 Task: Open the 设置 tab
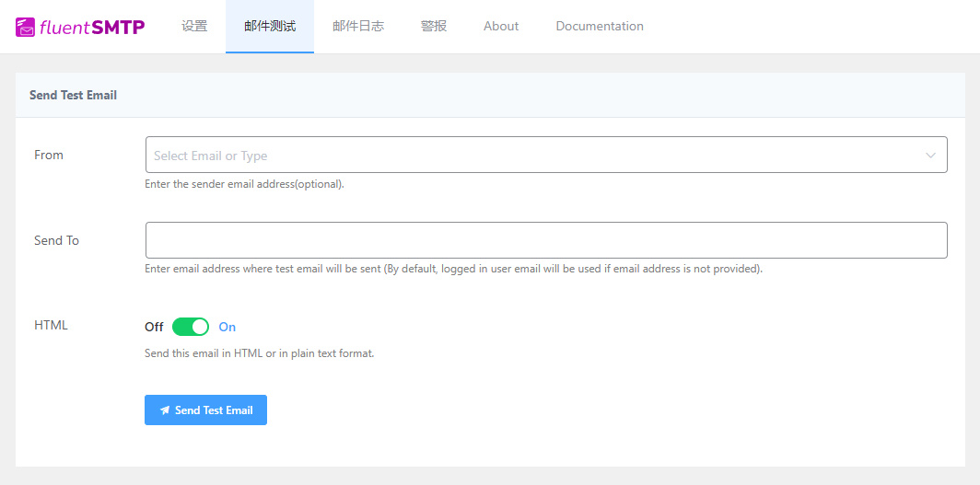click(x=194, y=26)
